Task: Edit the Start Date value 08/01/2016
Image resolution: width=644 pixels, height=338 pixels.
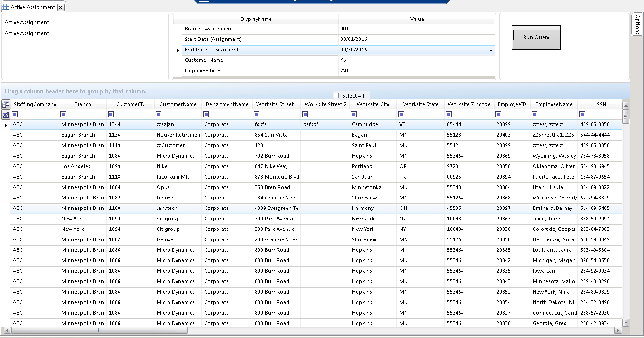Action: coord(417,40)
